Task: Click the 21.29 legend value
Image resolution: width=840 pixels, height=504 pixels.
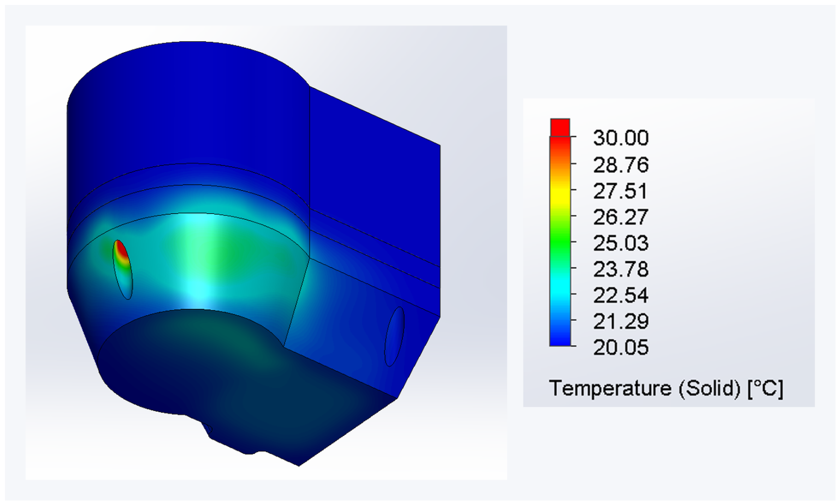Action: [621, 322]
